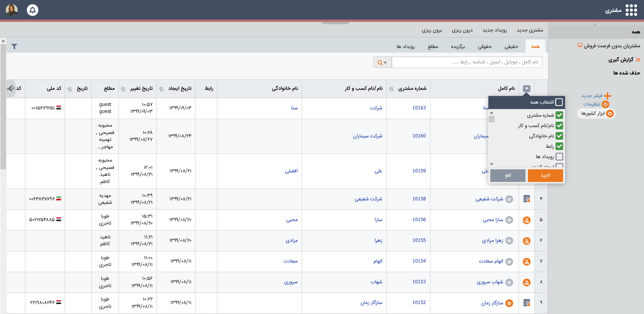
Task: Check the انتخاب همه checkbox
Action: click(559, 102)
